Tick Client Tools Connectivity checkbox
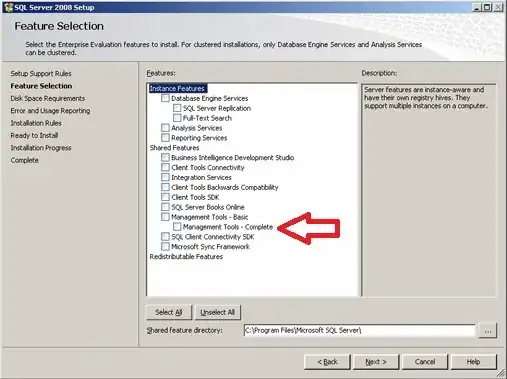 (x=165, y=167)
